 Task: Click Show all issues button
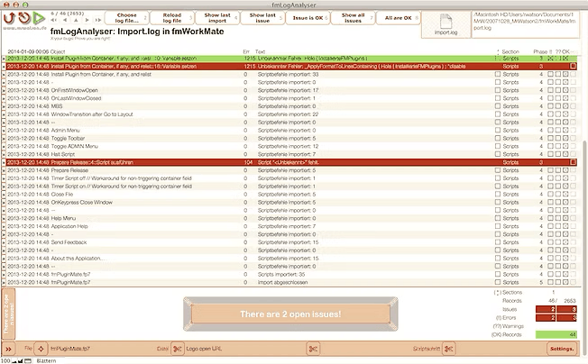click(353, 18)
